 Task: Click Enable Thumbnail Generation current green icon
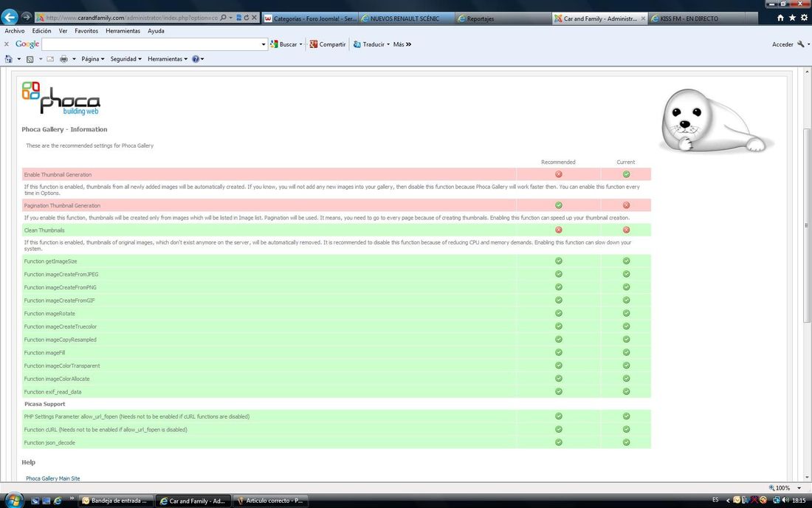pyautogui.click(x=626, y=174)
